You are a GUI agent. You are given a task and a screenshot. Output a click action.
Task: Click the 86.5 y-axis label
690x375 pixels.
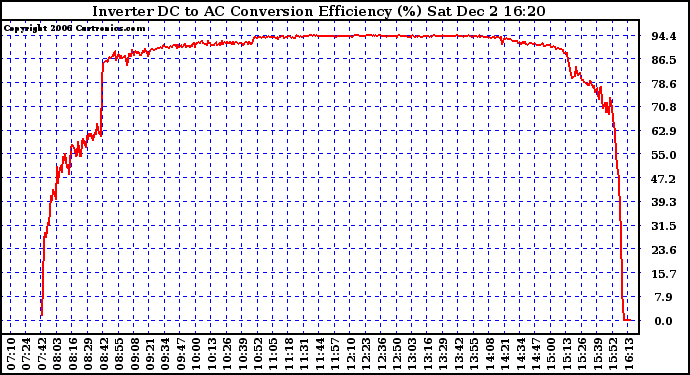[664, 59]
